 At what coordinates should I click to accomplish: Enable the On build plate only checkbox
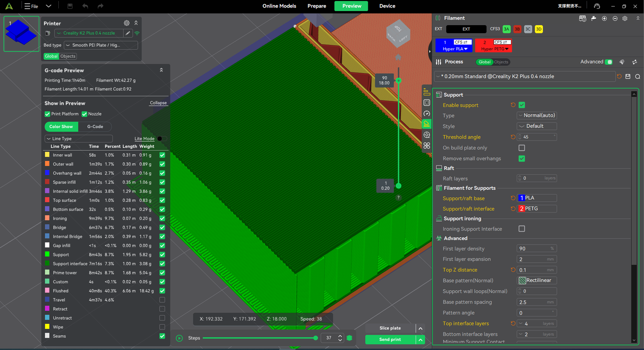click(522, 148)
